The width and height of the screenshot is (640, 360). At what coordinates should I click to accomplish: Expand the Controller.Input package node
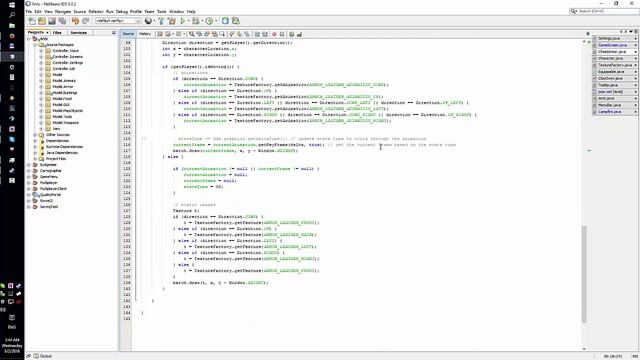41,51
